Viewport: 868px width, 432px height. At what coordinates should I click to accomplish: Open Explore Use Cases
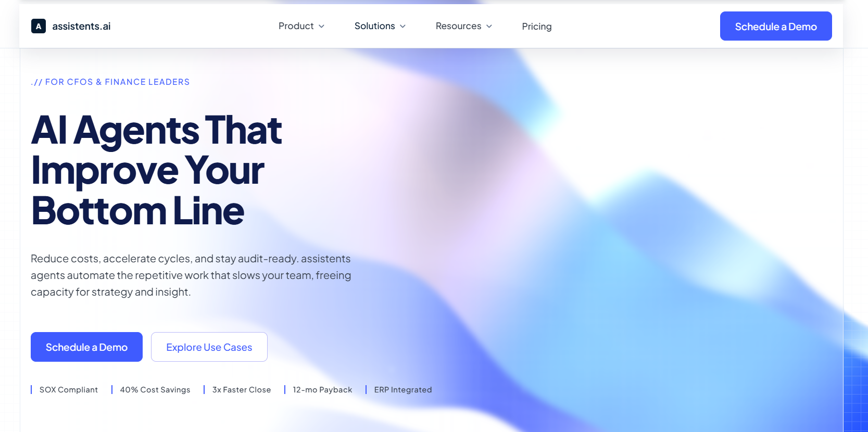click(x=209, y=347)
